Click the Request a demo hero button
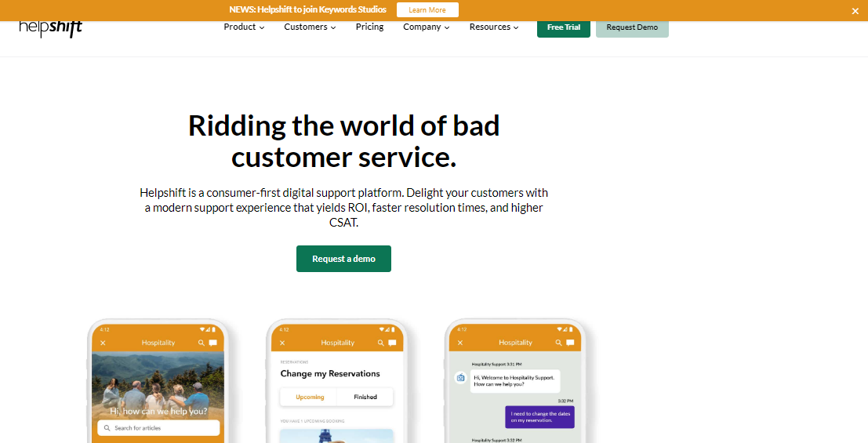 (343, 259)
